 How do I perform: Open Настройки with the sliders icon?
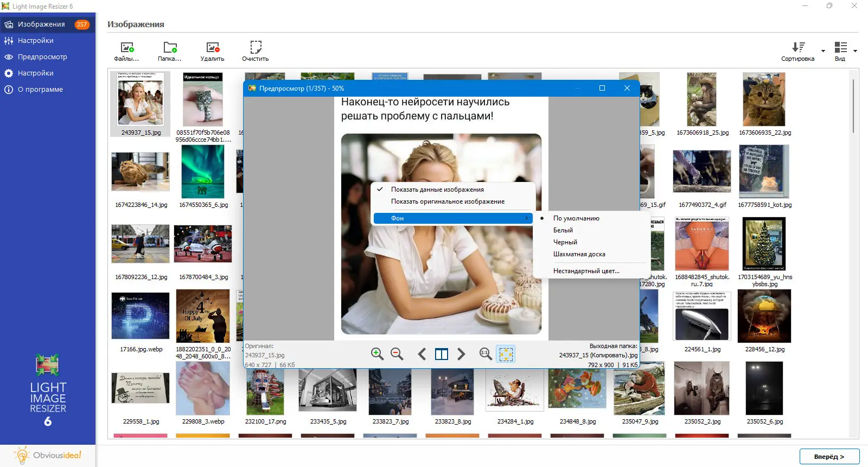click(x=48, y=40)
